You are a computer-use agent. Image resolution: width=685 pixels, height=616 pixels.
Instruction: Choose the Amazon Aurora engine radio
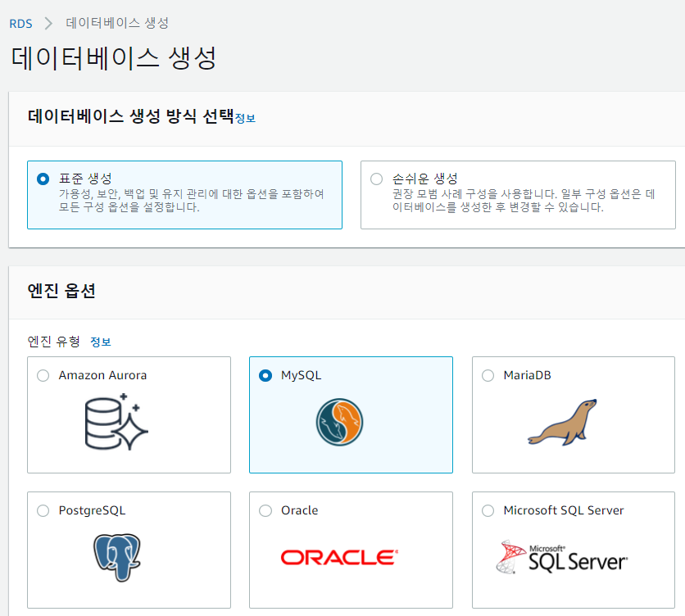(x=43, y=376)
